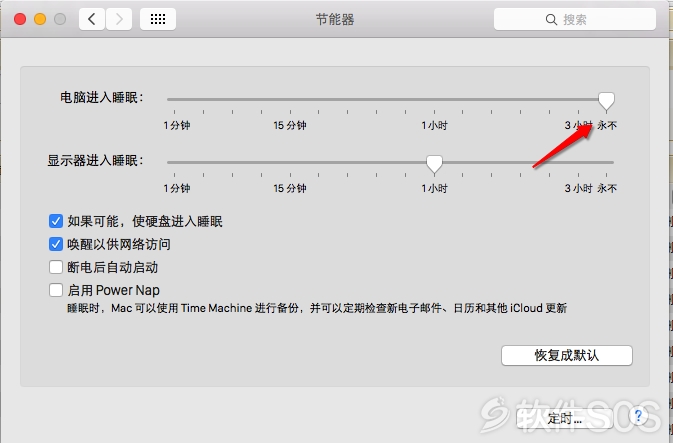
Task: Open the 定时… schedule button
Action: click(x=565, y=418)
